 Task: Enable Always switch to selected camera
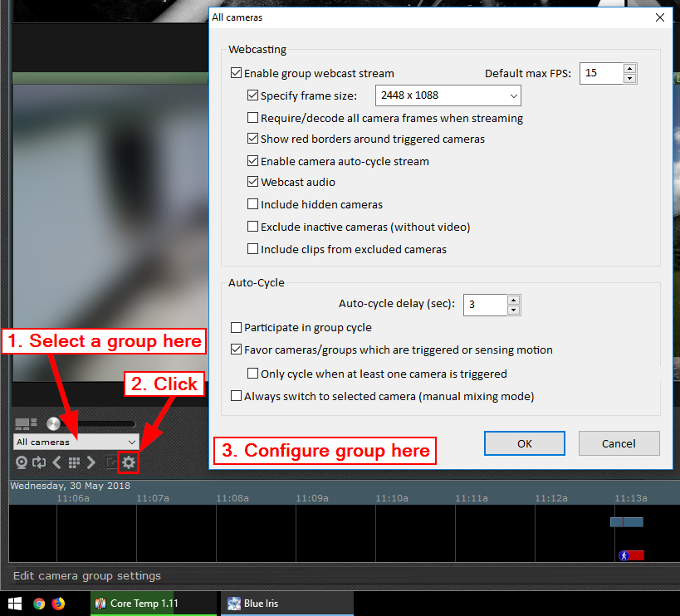236,396
